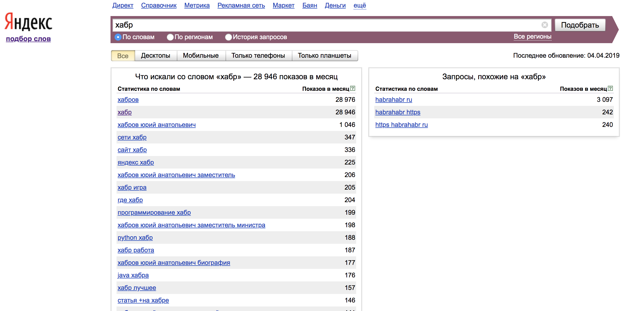
Task: Open the Метрика link
Action: (x=197, y=5)
